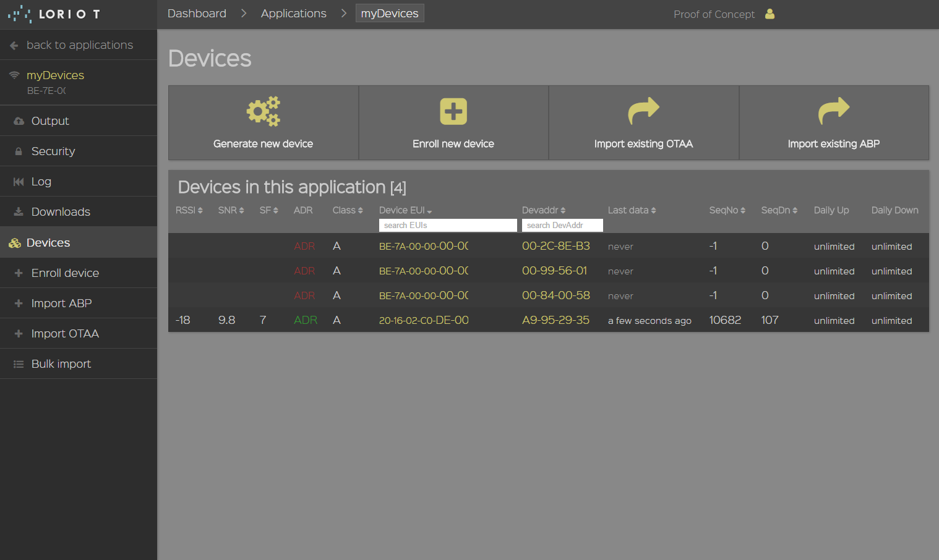Click the Security lock icon in the sidebar
This screenshot has width=939, height=560.
click(x=19, y=151)
